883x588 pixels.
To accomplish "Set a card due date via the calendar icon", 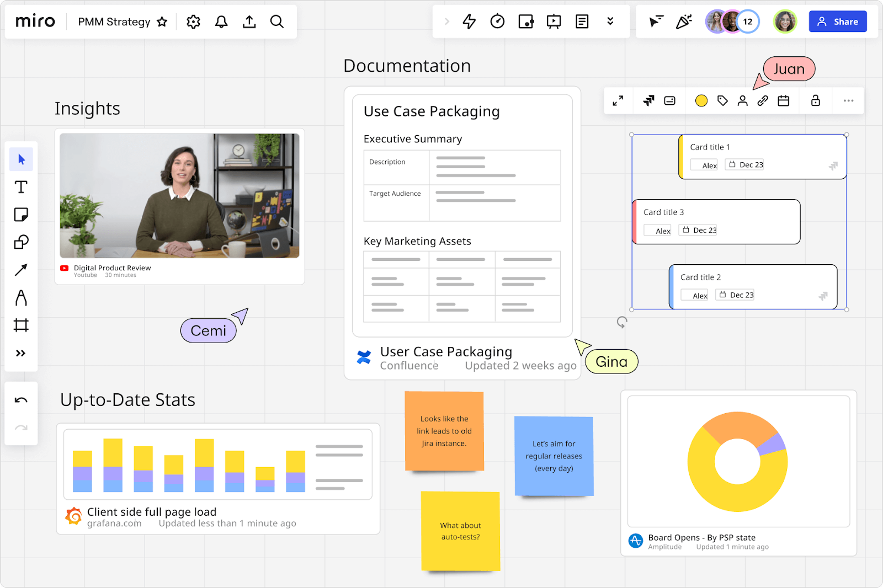I will (x=784, y=101).
